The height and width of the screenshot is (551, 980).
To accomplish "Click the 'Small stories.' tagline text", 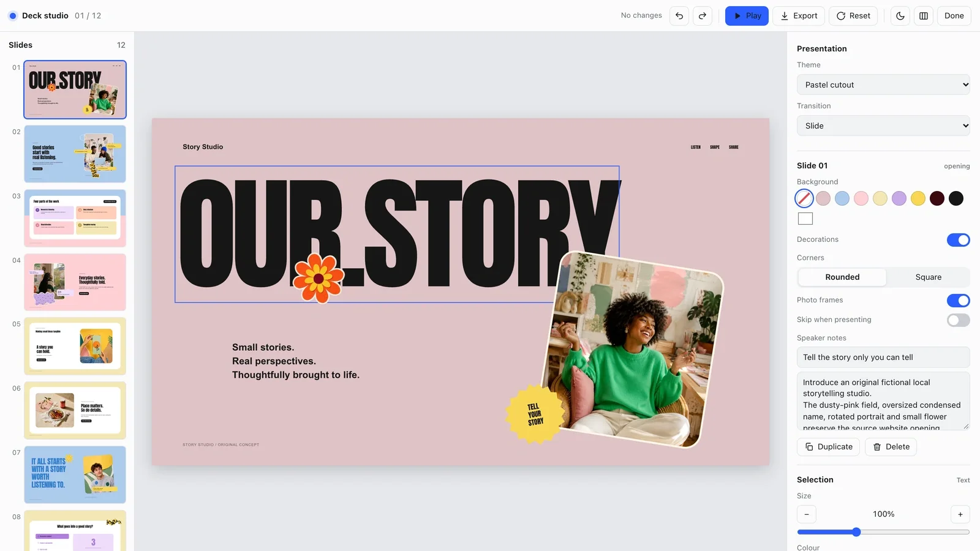I will click(x=263, y=347).
